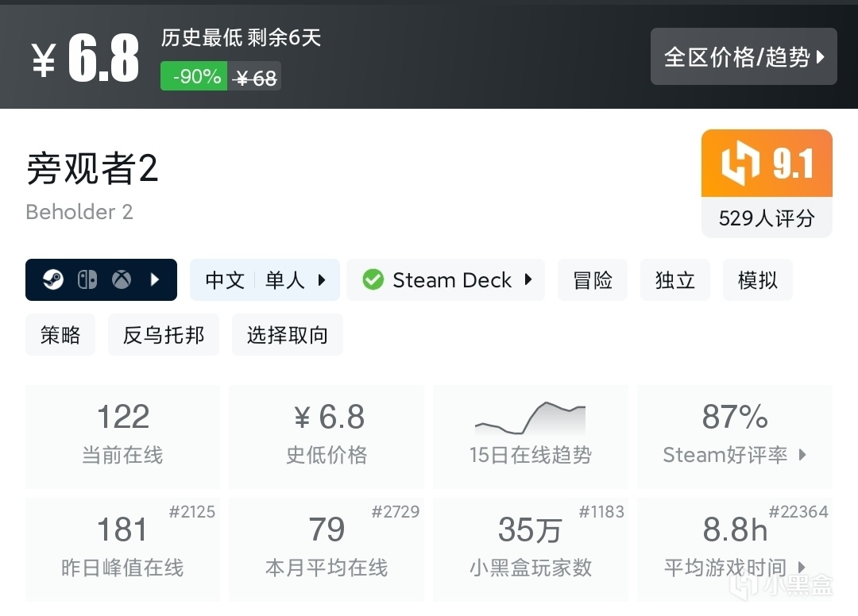Click the green Steam Deck verified checkmark
Image resolution: width=858 pixels, height=616 pixels.
(x=373, y=279)
